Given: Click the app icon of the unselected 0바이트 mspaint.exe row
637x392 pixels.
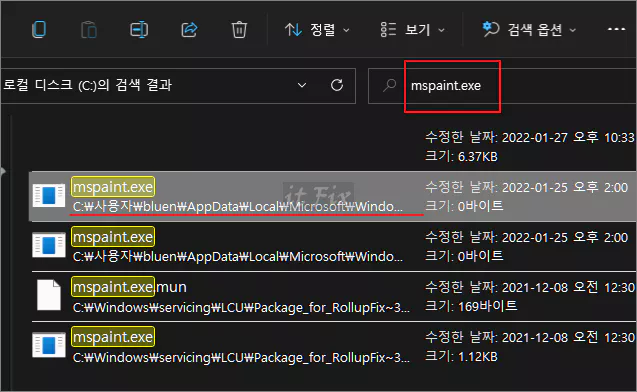Looking at the screenshot, I should [49, 245].
